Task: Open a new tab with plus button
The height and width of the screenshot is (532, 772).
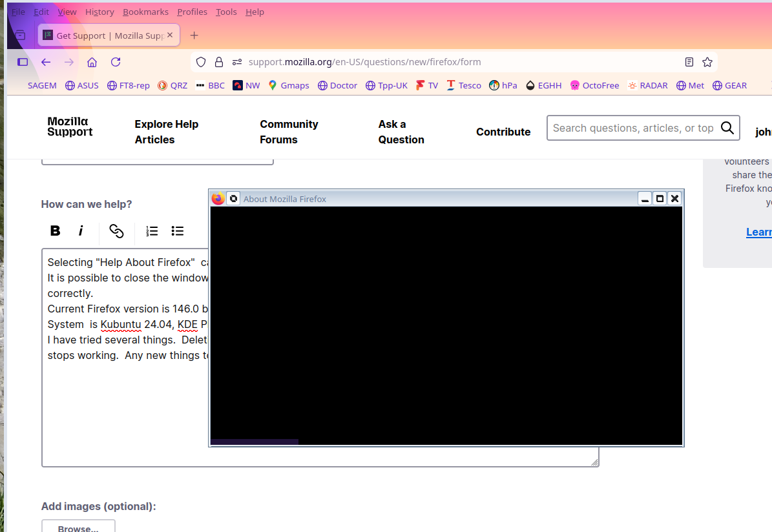Action: 194,36
